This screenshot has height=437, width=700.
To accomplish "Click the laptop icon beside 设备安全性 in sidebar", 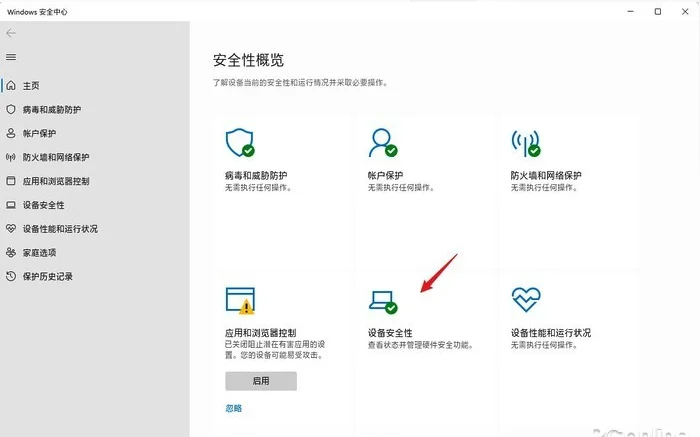I will click(x=11, y=205).
